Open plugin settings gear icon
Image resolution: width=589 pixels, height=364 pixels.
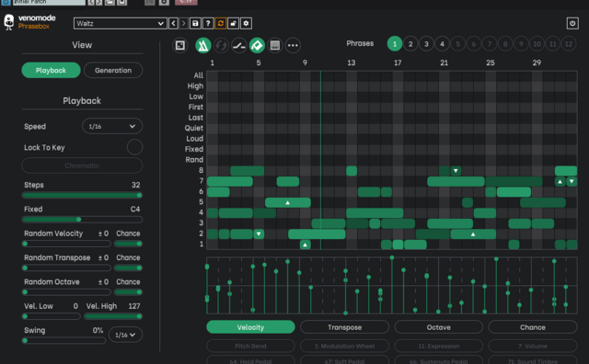coord(246,23)
